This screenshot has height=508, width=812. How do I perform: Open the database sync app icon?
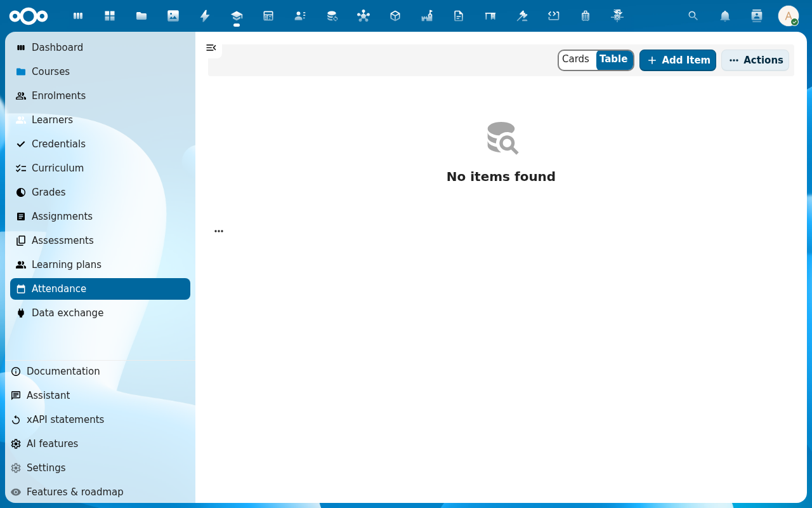pyautogui.click(x=332, y=16)
